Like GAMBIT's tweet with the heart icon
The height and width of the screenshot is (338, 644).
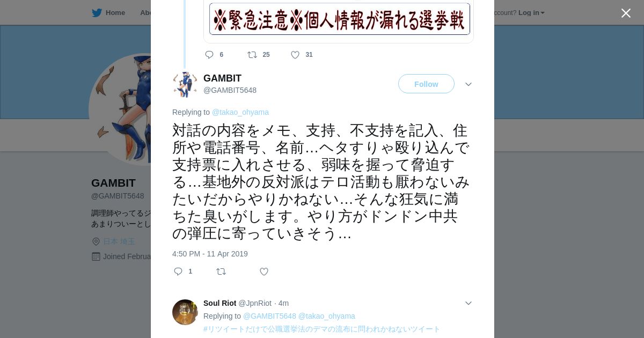click(x=264, y=271)
